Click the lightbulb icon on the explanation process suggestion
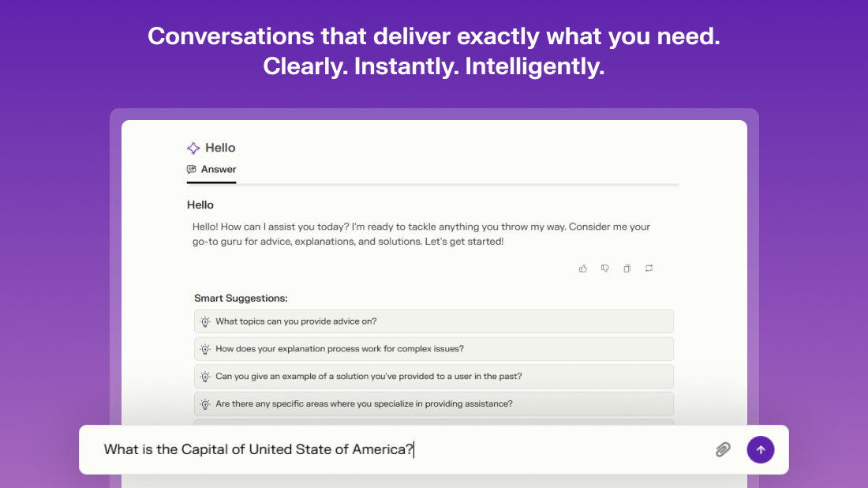This screenshot has width=868, height=488. (x=205, y=349)
